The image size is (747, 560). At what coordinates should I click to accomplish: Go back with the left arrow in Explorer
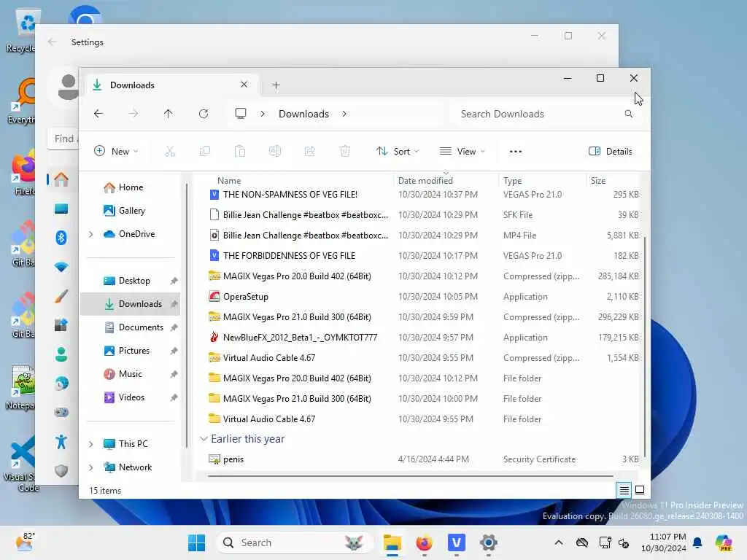tap(98, 114)
